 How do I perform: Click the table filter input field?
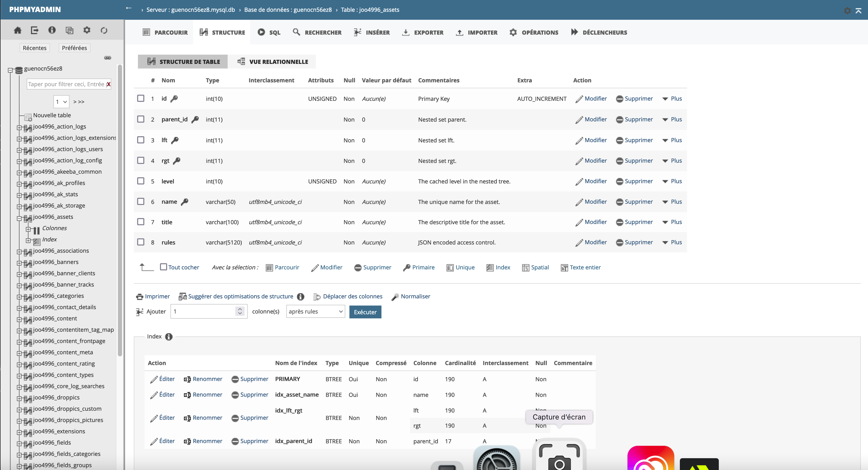(66, 84)
